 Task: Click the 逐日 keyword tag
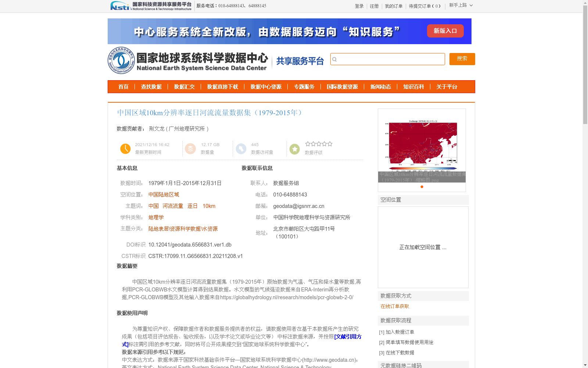193,206
